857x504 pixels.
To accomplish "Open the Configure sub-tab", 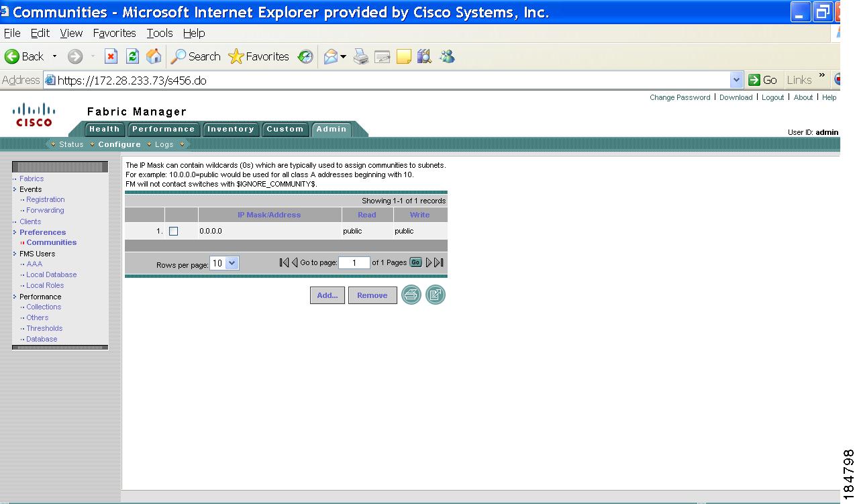I will [x=119, y=144].
